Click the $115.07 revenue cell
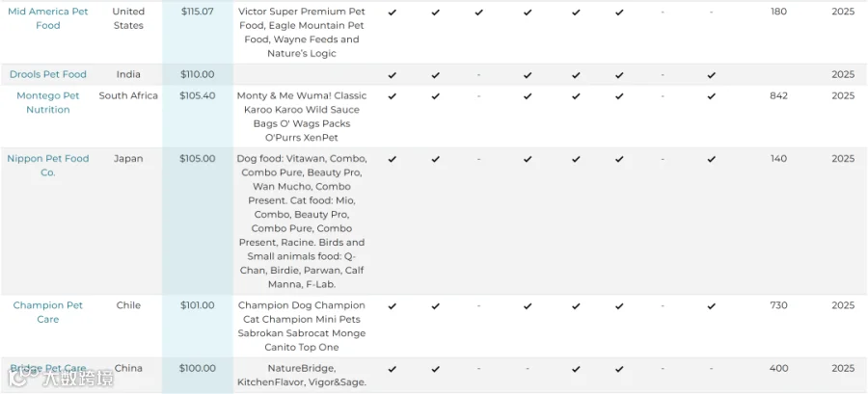The width and height of the screenshot is (868, 394). 197,12
